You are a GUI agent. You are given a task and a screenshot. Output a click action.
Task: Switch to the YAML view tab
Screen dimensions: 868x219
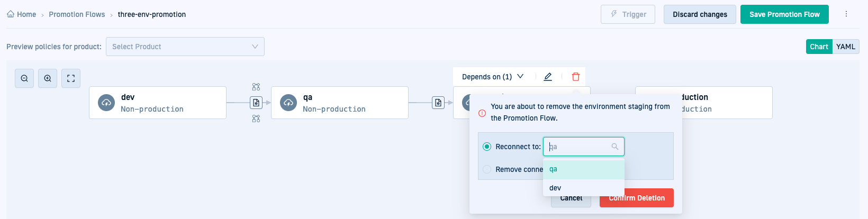coord(845,47)
